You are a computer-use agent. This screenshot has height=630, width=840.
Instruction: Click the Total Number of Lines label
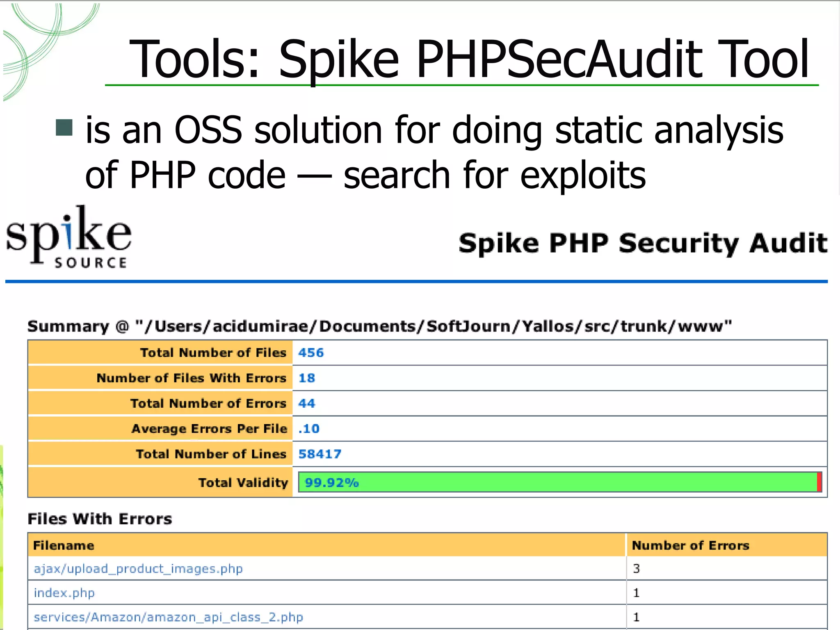coord(211,454)
